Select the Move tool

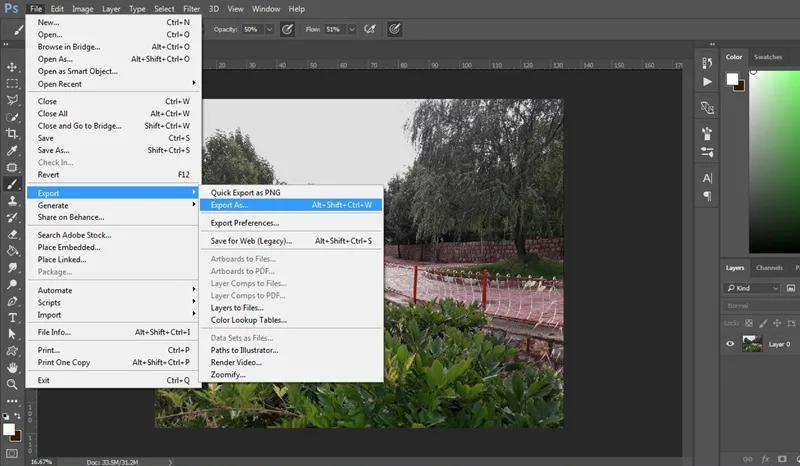12,67
